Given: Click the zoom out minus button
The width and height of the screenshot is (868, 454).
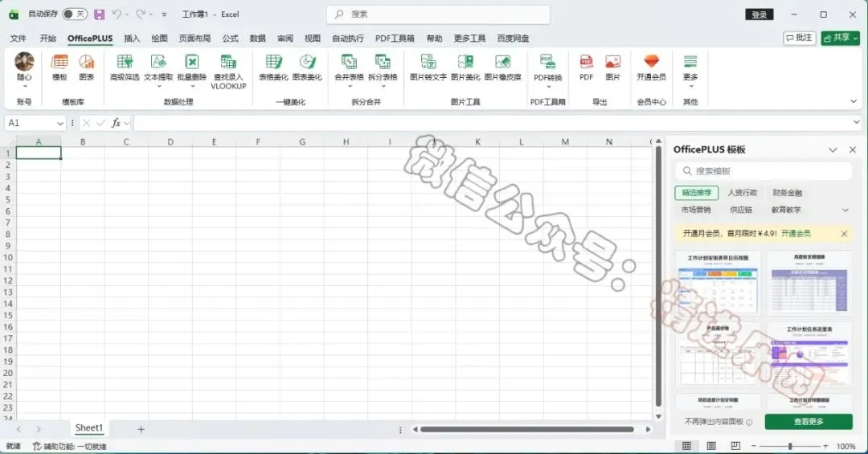Looking at the screenshot, I should click(753, 446).
